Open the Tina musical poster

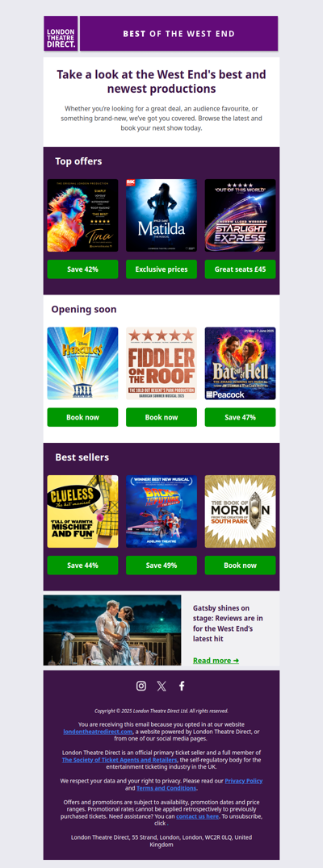(x=82, y=215)
